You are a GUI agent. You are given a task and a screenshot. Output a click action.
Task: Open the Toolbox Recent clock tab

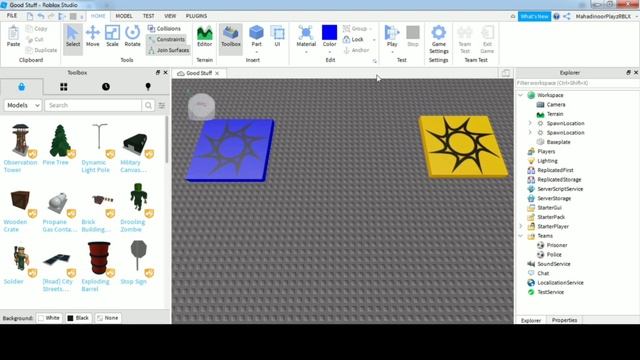pyautogui.click(x=106, y=87)
